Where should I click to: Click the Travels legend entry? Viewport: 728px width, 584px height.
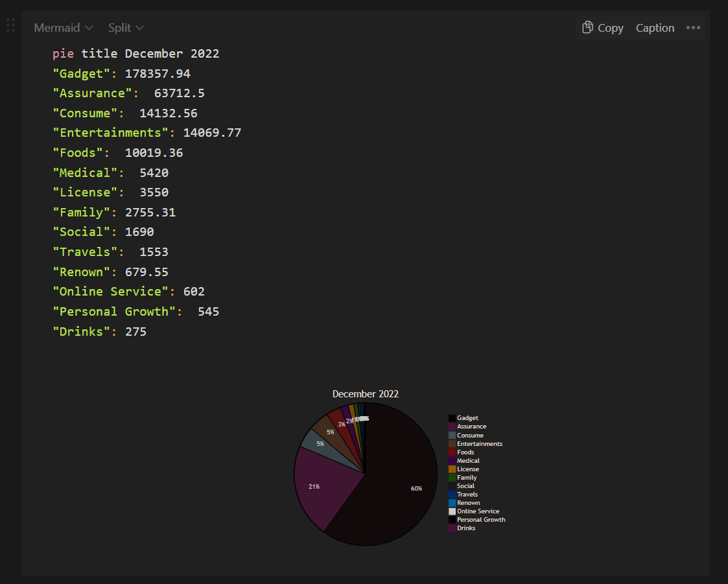[x=467, y=494]
